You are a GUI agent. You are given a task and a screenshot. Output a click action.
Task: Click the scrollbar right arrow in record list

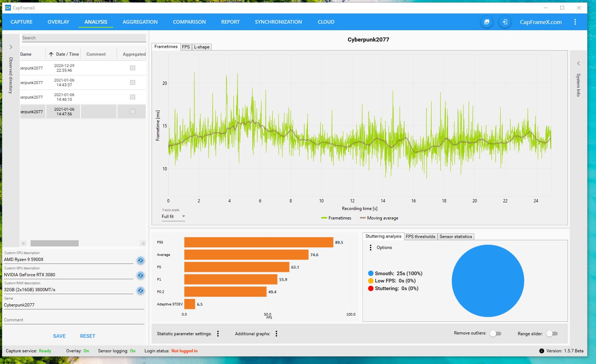pyautogui.click(x=143, y=243)
